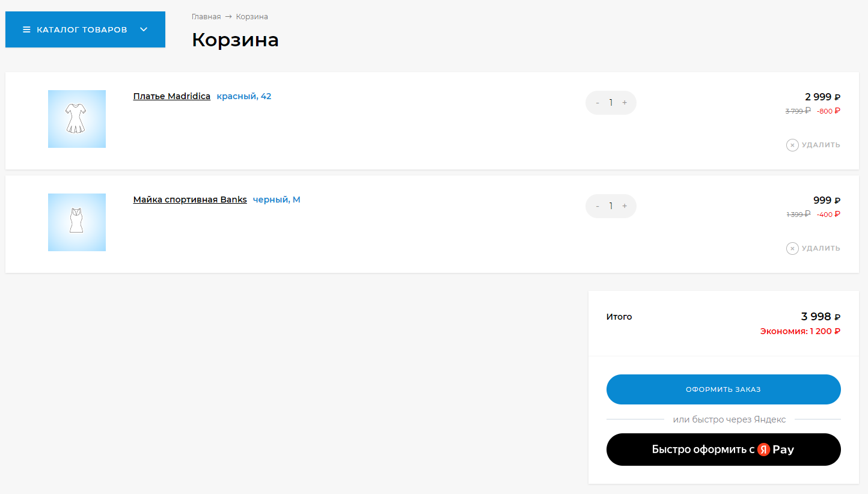Open the Платье Madridica product link

[x=172, y=96]
